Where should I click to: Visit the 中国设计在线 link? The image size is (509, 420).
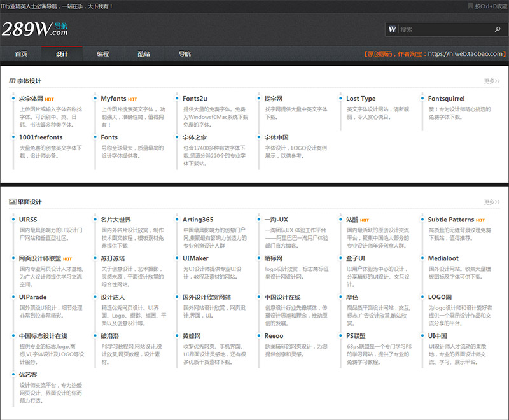pos(282,297)
